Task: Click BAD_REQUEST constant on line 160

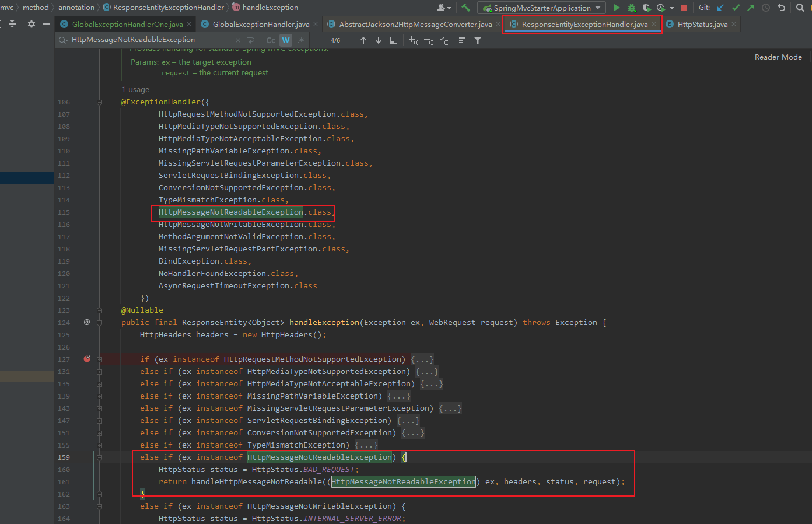Action: (329, 470)
